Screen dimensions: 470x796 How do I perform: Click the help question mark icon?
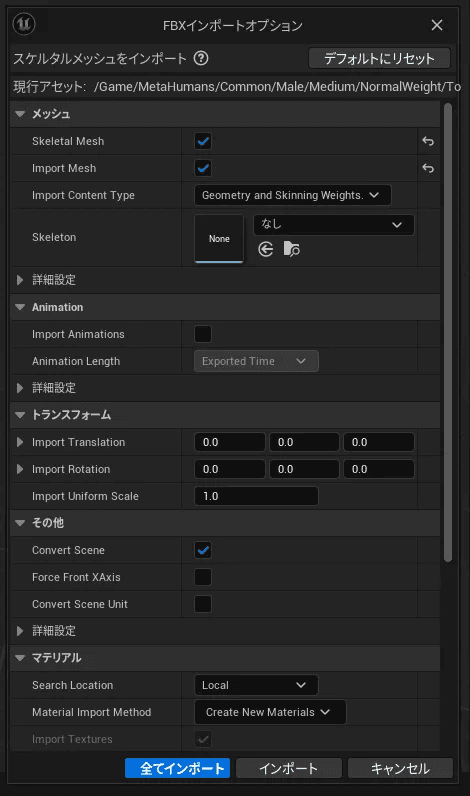201,58
